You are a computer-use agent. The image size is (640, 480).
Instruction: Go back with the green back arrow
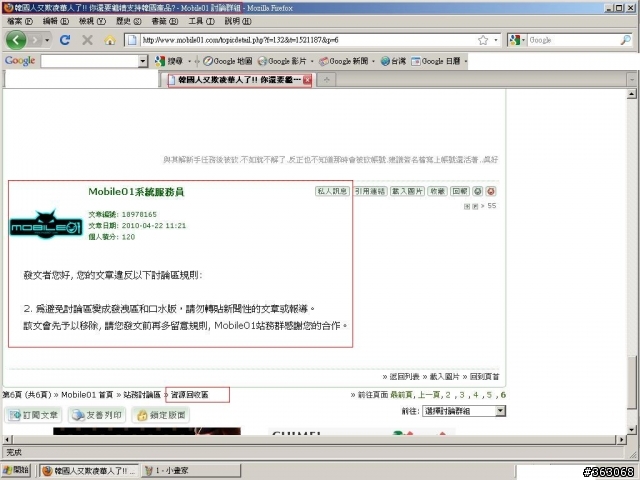tap(16, 40)
